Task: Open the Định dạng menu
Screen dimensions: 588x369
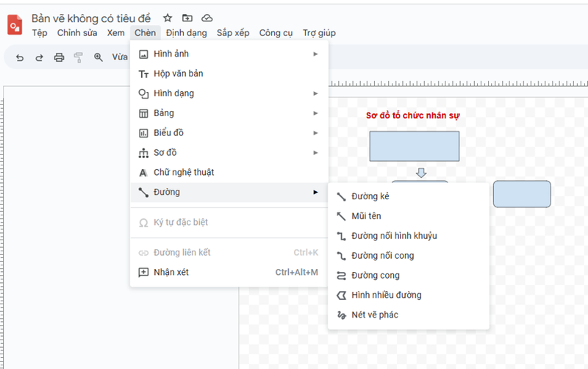Action: [187, 33]
